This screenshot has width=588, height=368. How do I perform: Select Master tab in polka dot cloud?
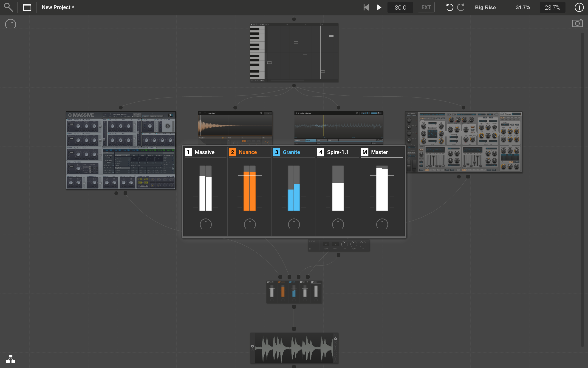(300, 140)
